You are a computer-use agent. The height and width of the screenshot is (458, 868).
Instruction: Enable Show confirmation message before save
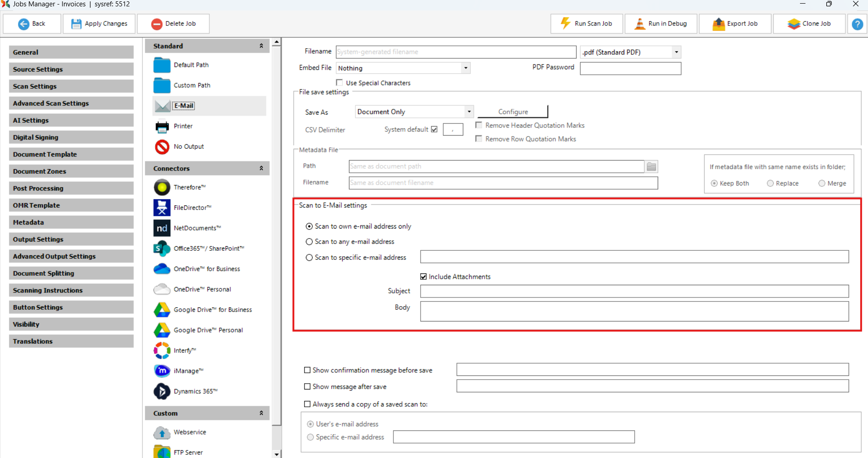coord(307,370)
